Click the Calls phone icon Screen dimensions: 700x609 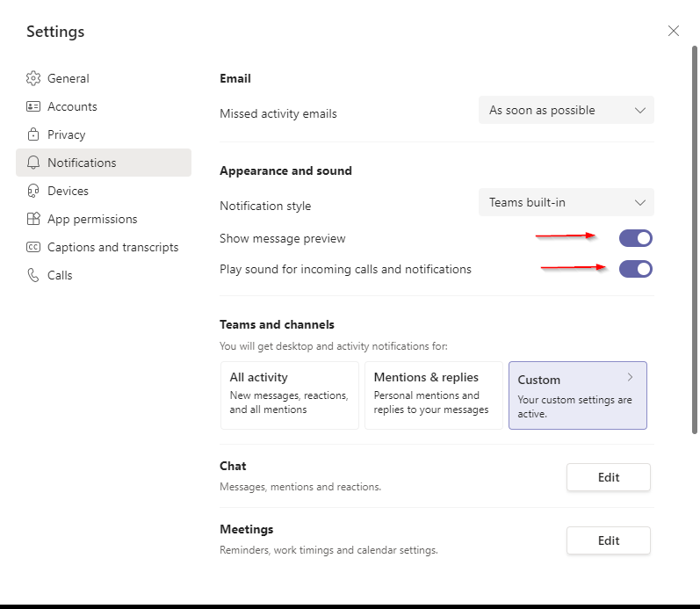pos(33,275)
